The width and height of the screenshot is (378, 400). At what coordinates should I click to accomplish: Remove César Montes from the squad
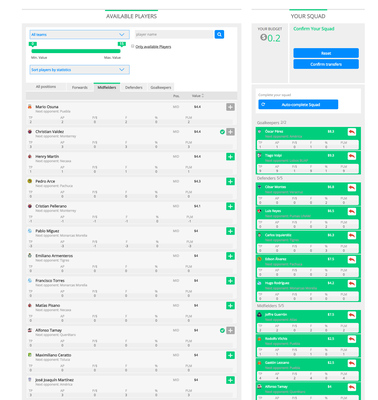coord(352,188)
